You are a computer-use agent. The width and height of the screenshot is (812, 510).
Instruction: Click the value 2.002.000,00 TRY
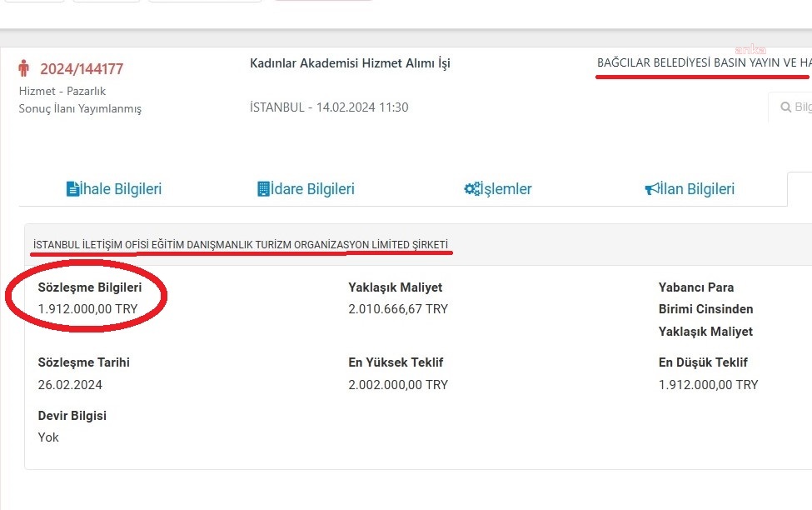tap(398, 384)
